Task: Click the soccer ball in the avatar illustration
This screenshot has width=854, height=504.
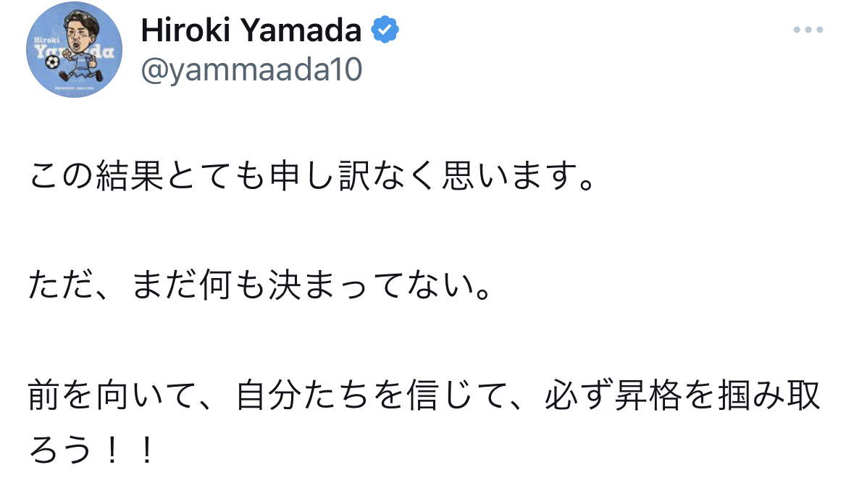Action: 52,62
